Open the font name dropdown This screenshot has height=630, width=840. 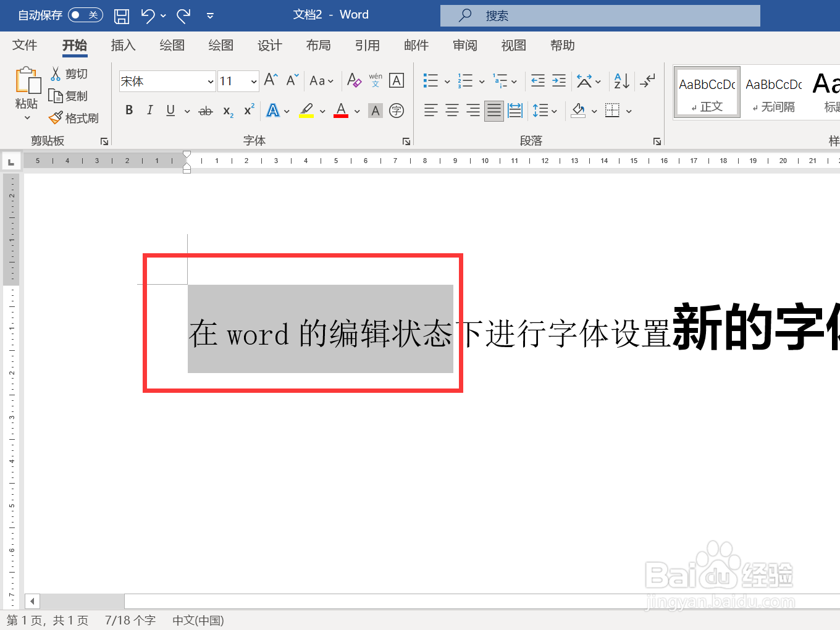[211, 81]
